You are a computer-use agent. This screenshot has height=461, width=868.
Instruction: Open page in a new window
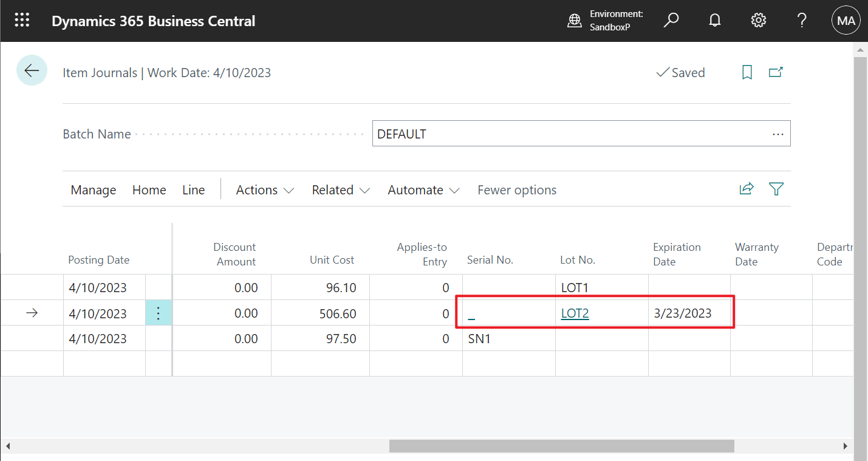(x=775, y=72)
